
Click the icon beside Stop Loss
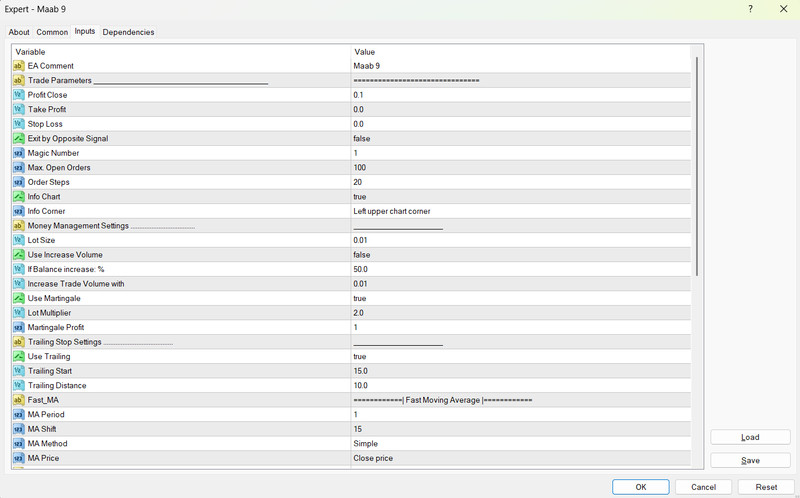point(18,124)
